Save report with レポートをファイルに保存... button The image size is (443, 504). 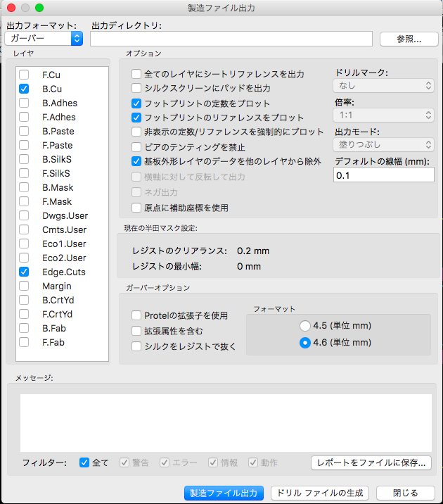pyautogui.click(x=371, y=462)
